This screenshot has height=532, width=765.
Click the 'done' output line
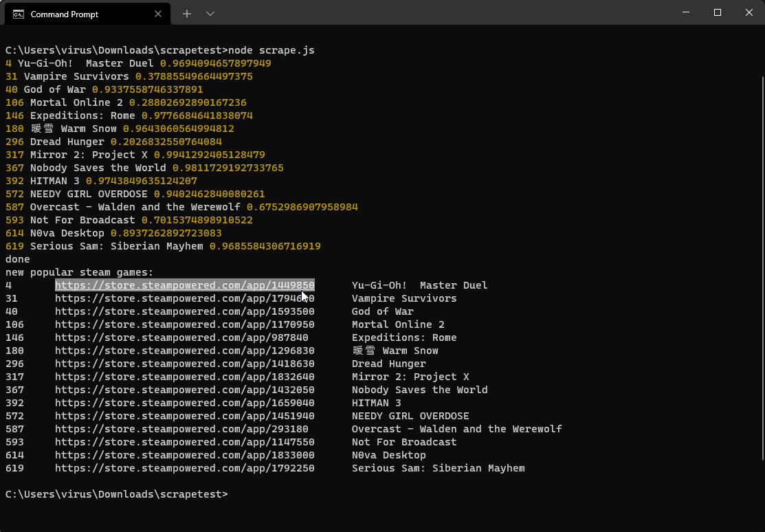click(x=18, y=260)
